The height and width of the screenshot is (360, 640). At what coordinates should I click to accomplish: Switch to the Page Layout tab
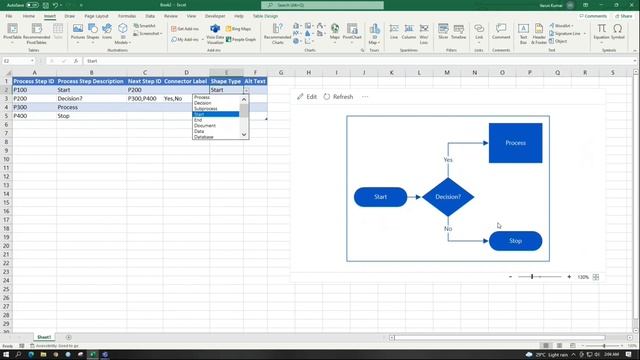(x=97, y=16)
